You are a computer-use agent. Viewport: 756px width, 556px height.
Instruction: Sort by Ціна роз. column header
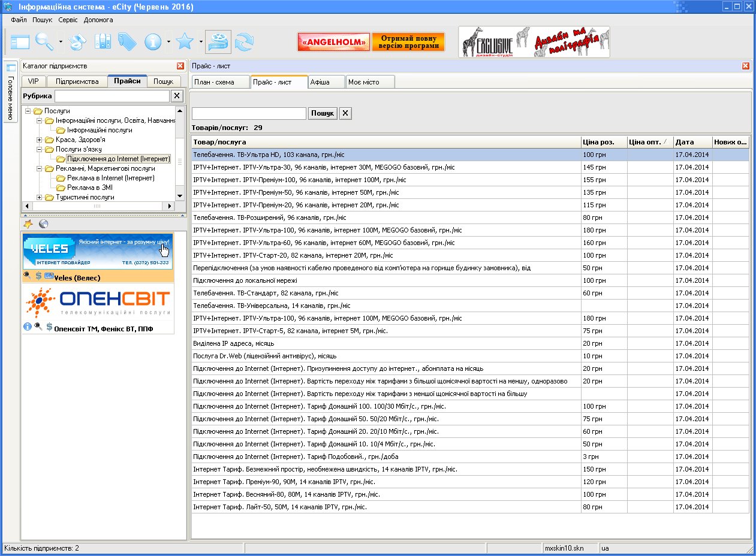(604, 142)
